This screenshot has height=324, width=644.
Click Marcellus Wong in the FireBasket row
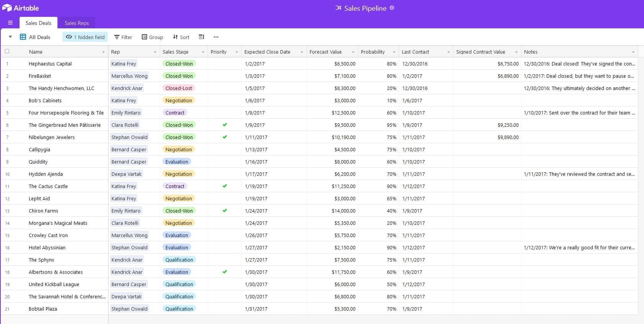[129, 76]
